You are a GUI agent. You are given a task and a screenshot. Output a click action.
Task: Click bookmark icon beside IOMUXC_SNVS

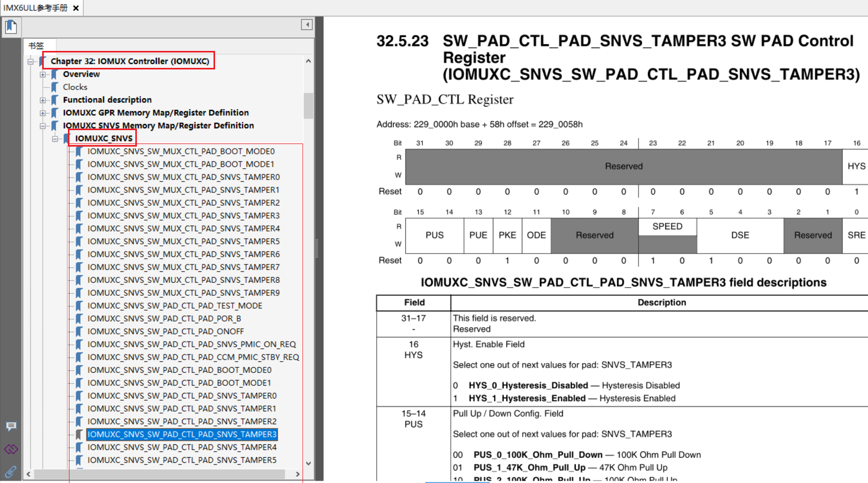(67, 138)
